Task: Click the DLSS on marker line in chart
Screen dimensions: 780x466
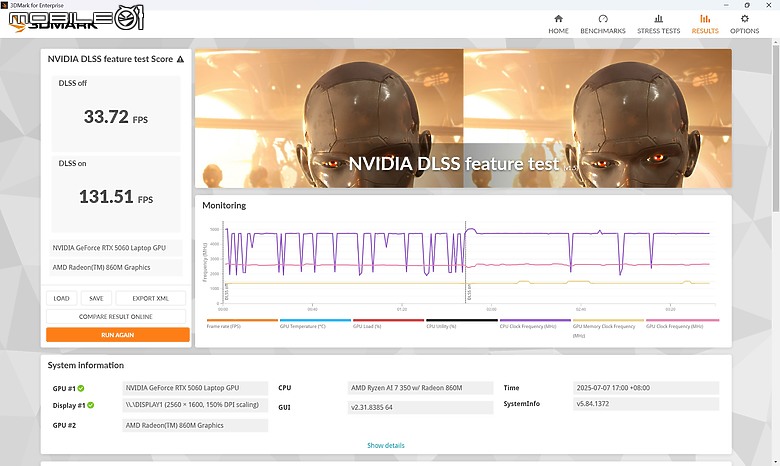Action: [x=466, y=261]
